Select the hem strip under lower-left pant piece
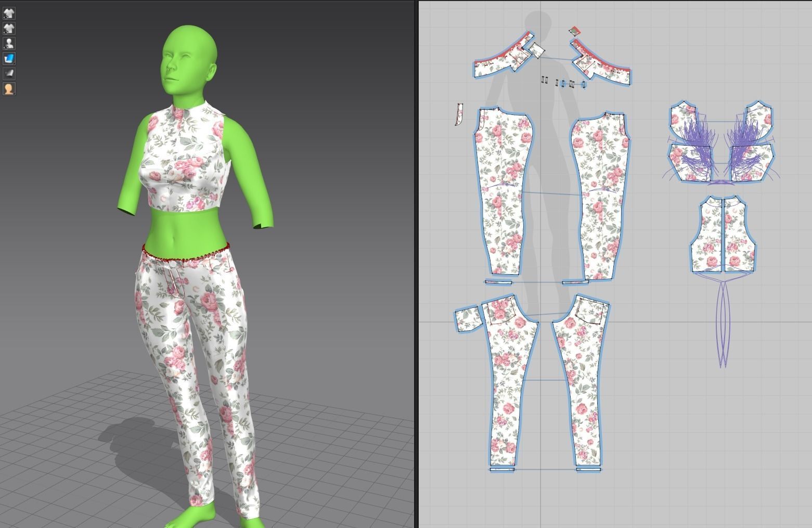 pos(502,470)
